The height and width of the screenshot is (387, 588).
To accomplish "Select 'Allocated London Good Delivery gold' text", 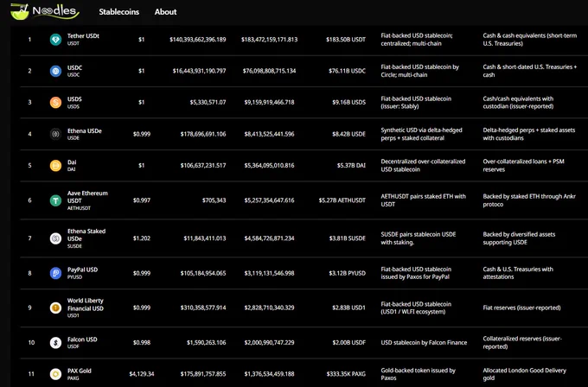I will [524, 374].
